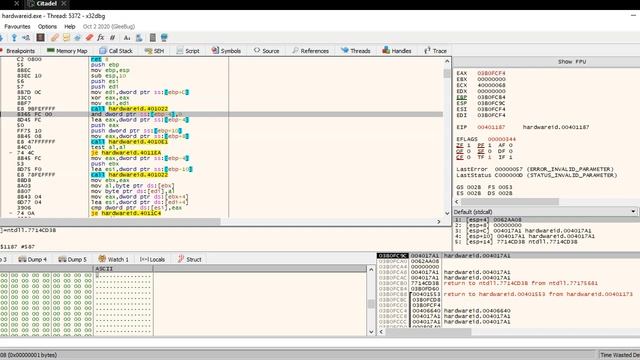Open the Struct tab
Viewport: 640px width, 360px height.
pyautogui.click(x=189, y=259)
